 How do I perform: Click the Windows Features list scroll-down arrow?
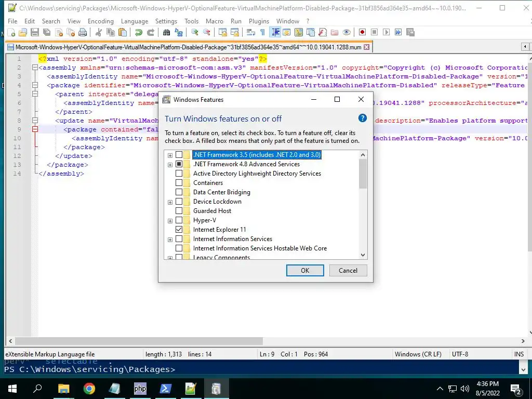pyautogui.click(x=363, y=255)
